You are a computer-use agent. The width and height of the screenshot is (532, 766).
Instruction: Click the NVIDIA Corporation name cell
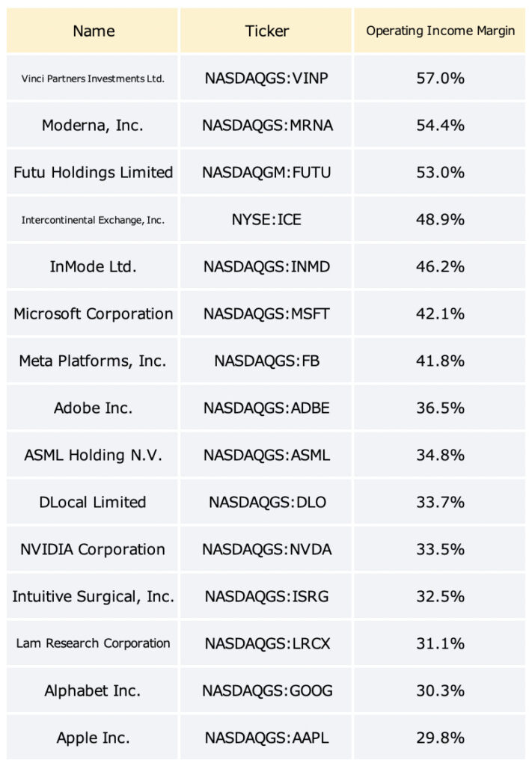(x=92, y=550)
